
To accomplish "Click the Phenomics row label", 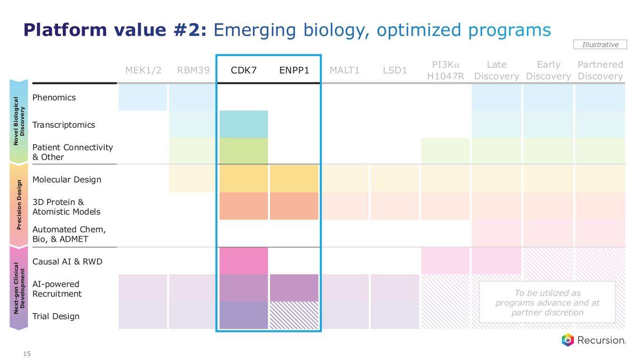I will click(x=54, y=98).
